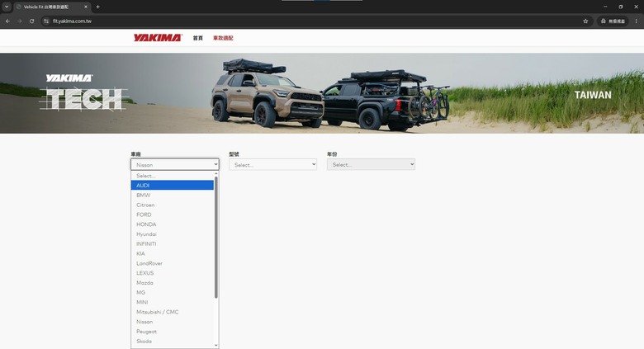Open the incognito window indicator

[613, 21]
